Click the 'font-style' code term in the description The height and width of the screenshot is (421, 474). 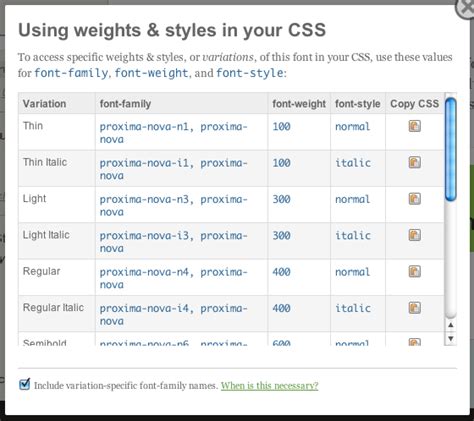click(x=250, y=73)
